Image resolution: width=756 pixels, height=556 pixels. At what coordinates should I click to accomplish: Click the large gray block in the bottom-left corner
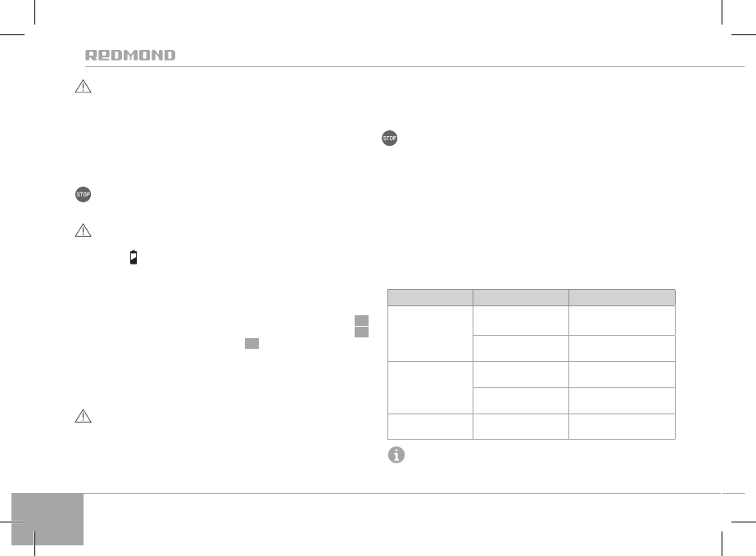point(48,518)
